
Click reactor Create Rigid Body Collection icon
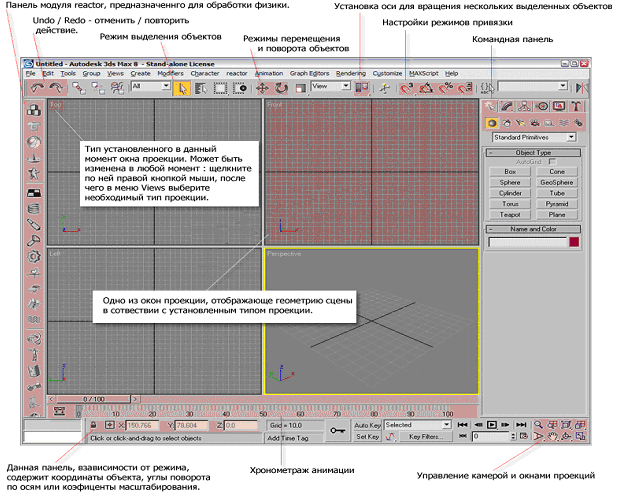click(x=34, y=110)
